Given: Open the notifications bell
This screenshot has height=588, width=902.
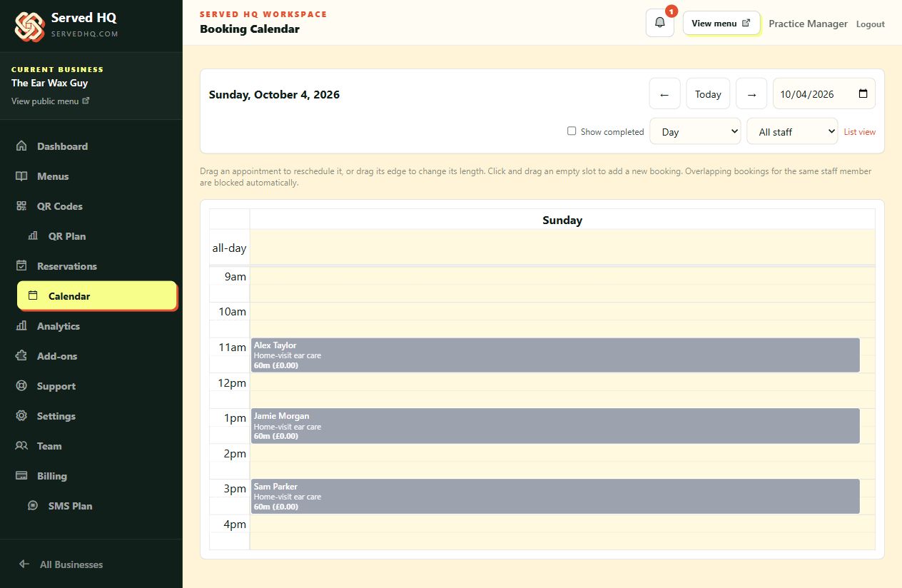Looking at the screenshot, I should pos(659,23).
